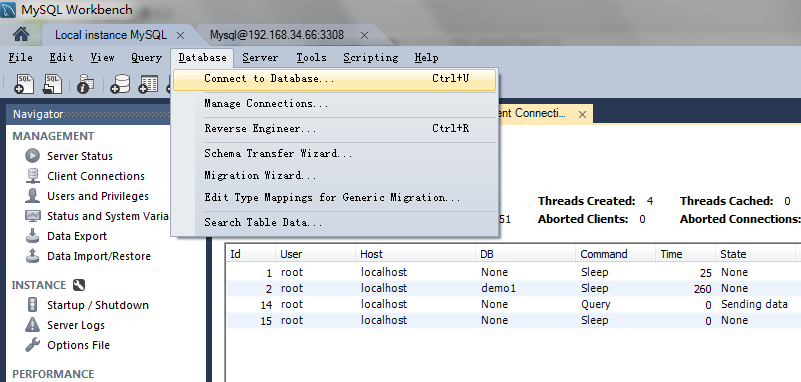Open the Help menu
The width and height of the screenshot is (801, 382).
pyautogui.click(x=426, y=58)
